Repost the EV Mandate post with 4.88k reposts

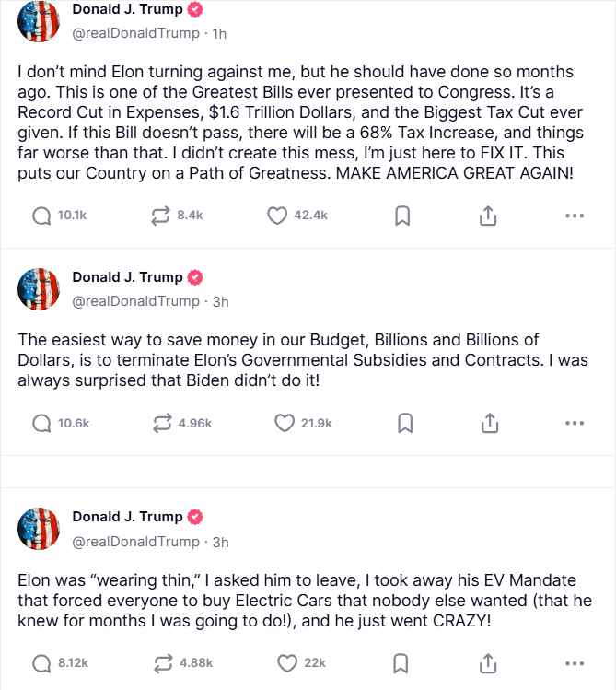[x=162, y=663]
